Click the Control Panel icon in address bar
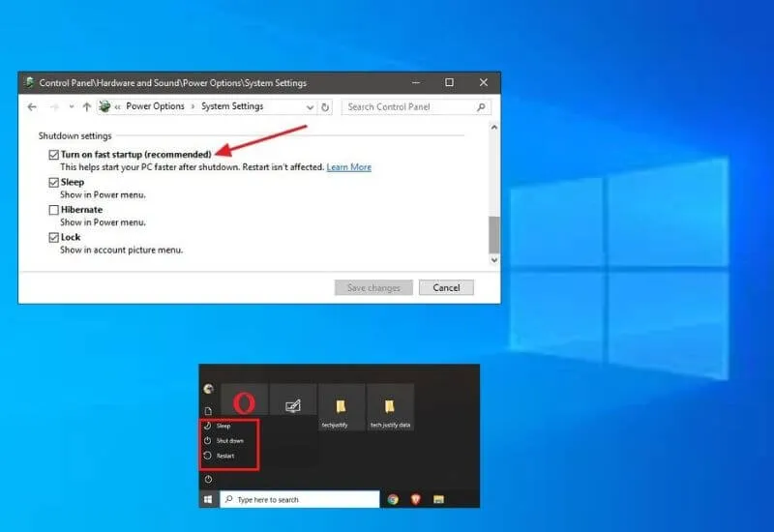The image size is (774, 532). (104, 106)
